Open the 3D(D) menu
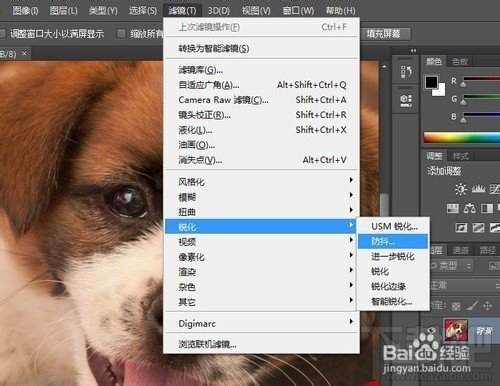500x386 pixels. [219, 11]
